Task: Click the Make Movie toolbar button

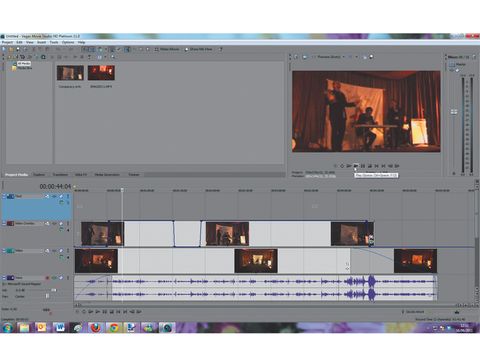Action: 167,49
